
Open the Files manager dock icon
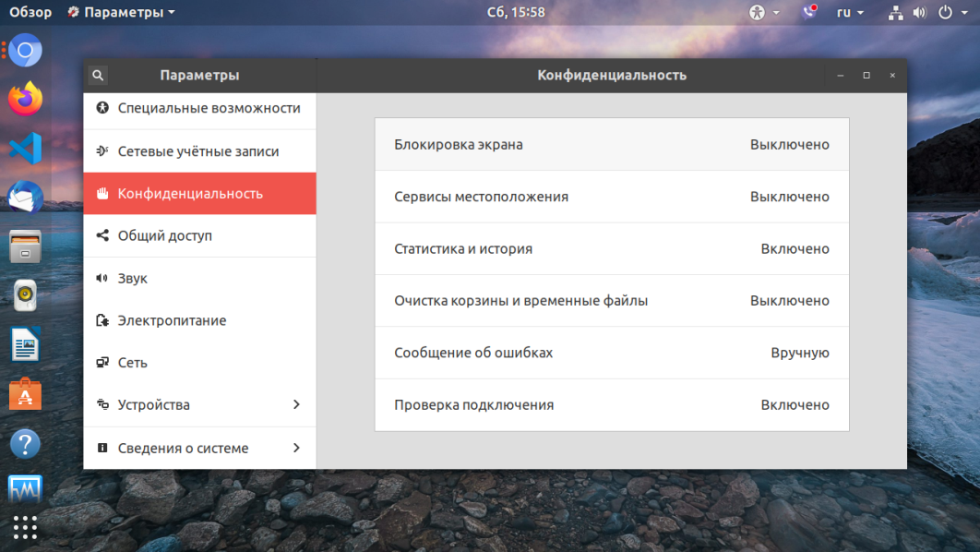pos(25,246)
